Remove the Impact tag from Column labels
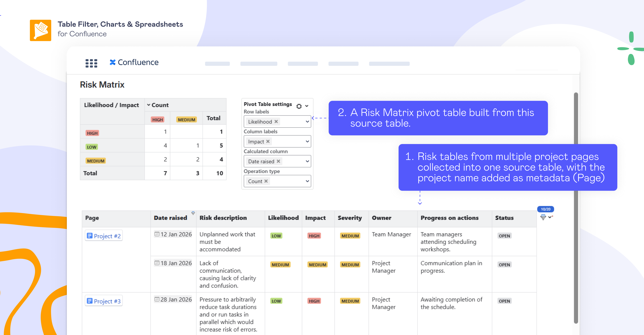Viewport: 644px width, 335px height. pyautogui.click(x=268, y=142)
